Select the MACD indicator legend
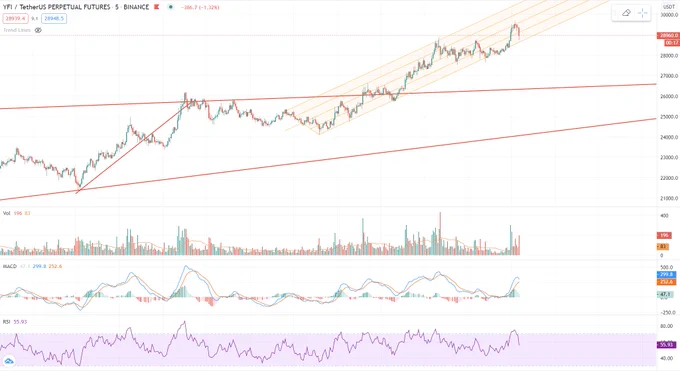The height and width of the screenshot is (371, 680). [10, 266]
